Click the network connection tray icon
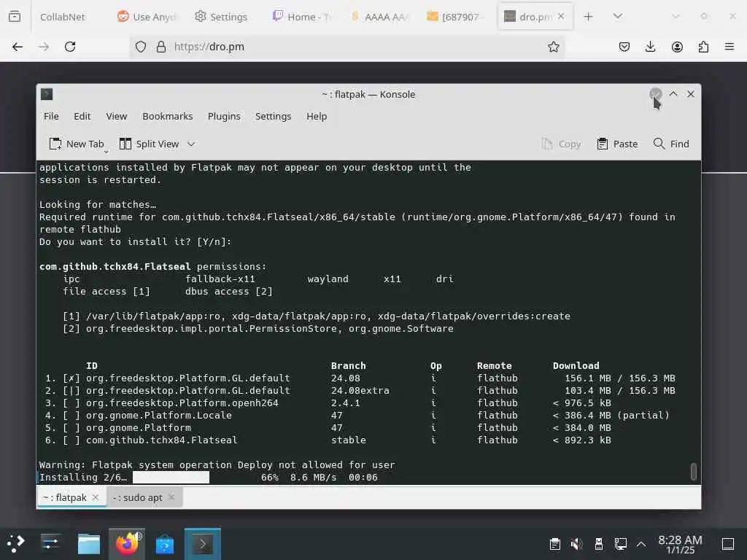The height and width of the screenshot is (560, 747). click(x=620, y=544)
